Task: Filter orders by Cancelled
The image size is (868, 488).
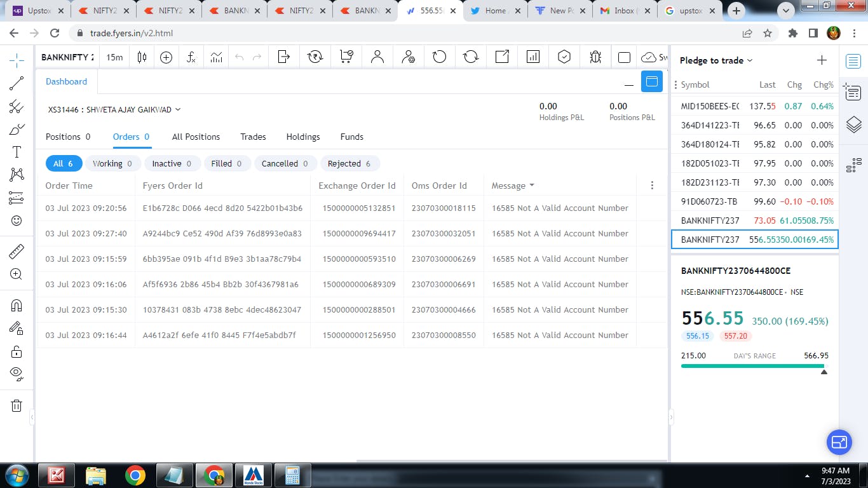Action: [285, 163]
